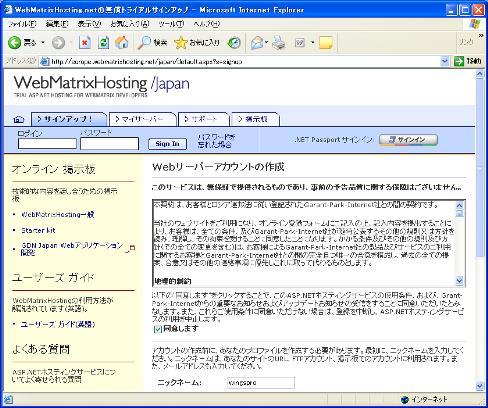
Task: Click the ログイン text field
Action: click(47, 144)
